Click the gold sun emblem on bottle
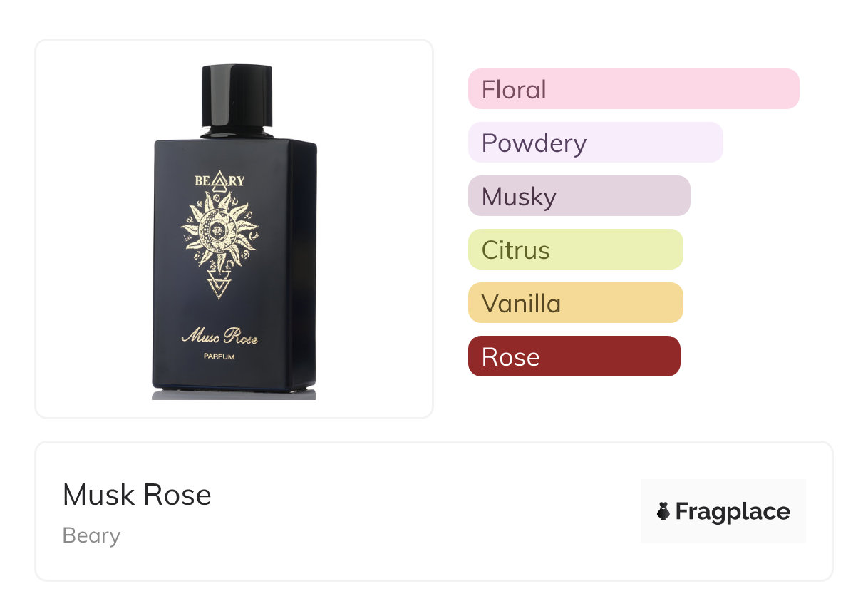868x616 pixels. 219,230
